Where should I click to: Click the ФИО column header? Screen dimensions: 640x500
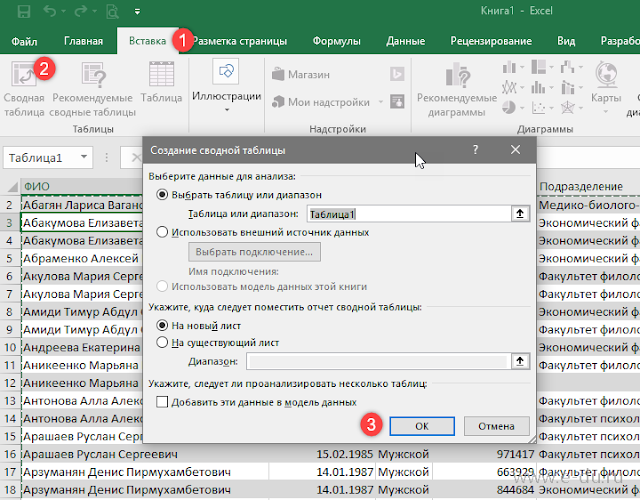tap(82, 187)
